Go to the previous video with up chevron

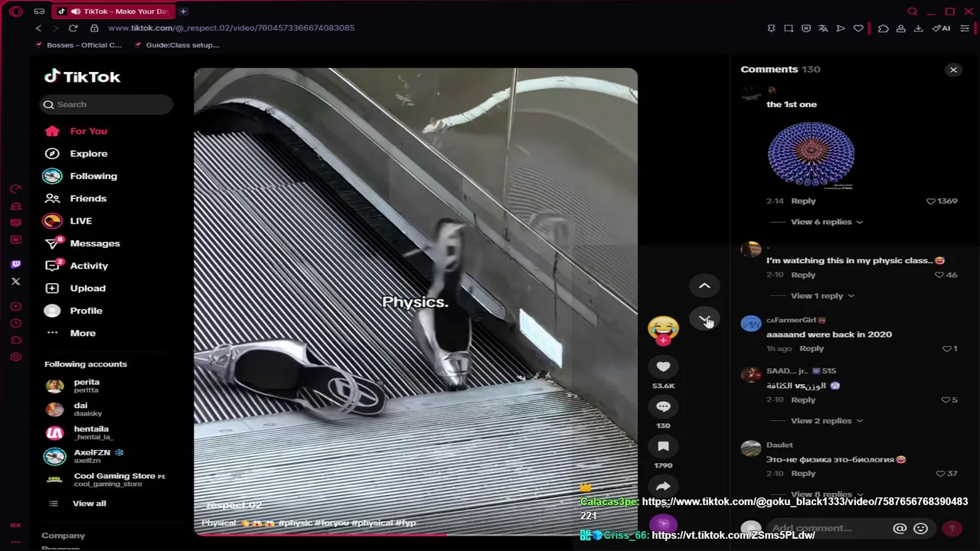(704, 286)
